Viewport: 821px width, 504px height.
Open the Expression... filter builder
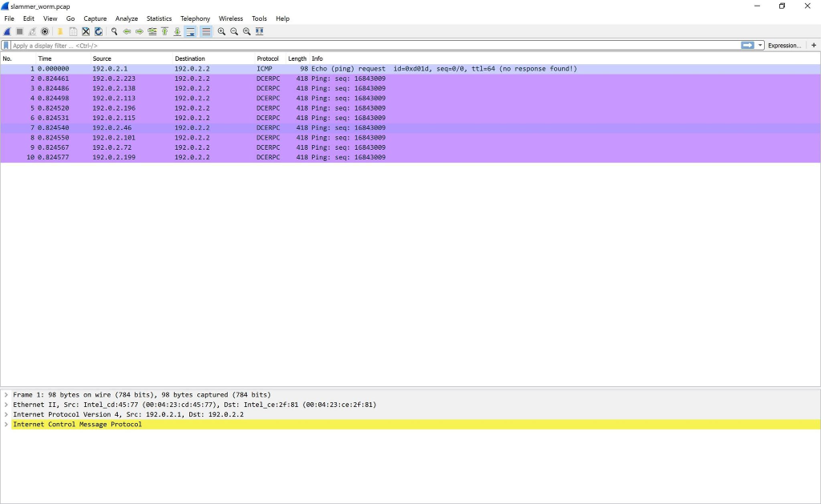(783, 45)
